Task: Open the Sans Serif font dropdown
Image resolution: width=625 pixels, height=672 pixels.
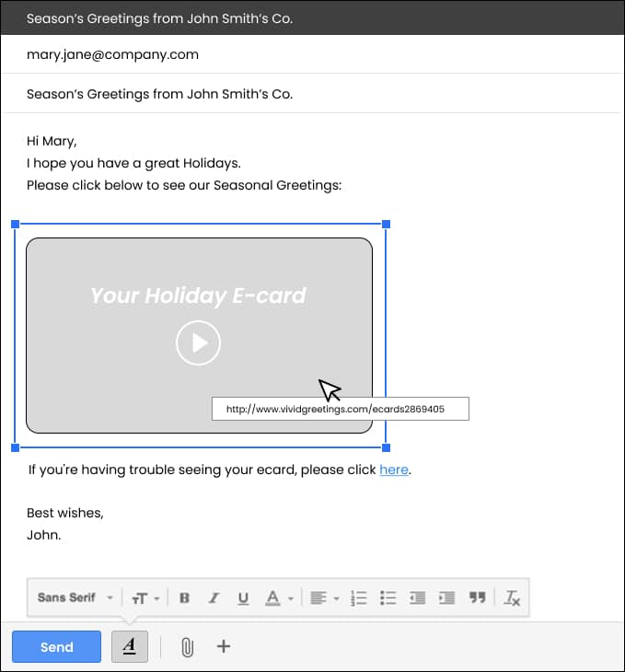Action: (x=75, y=598)
